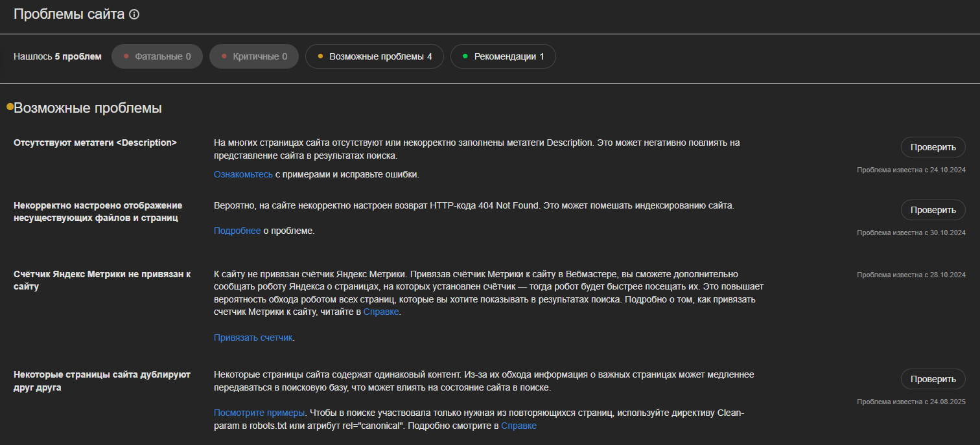Click the Нашлось 5 проблем summary text
This screenshot has height=445, width=980.
pyautogui.click(x=58, y=56)
